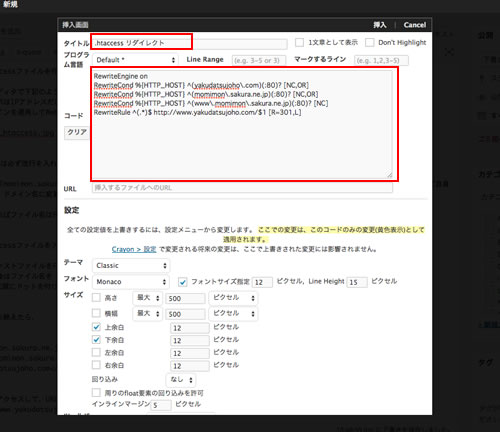This screenshot has width=500, height=432.
Task: Open the 最大 dropdown in 横幅 row
Action: click(x=147, y=313)
